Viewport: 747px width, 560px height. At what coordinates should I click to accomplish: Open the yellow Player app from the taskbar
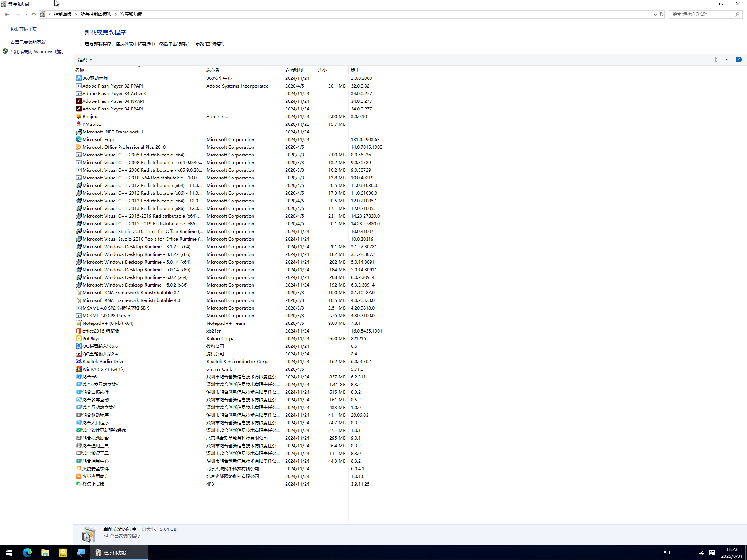coord(63,552)
